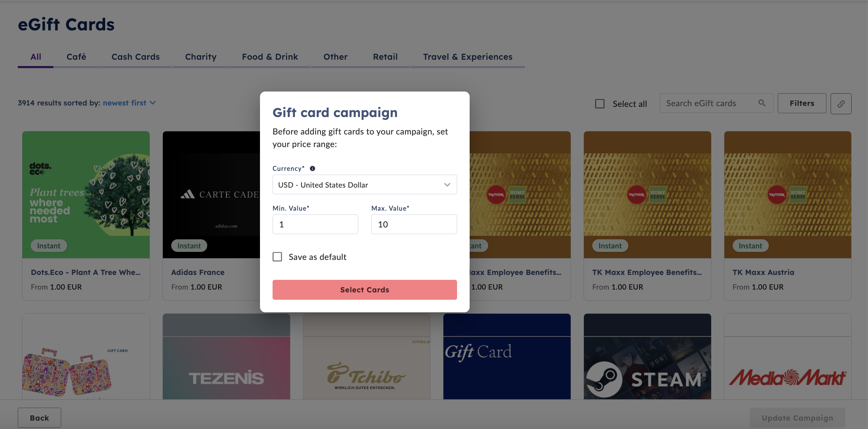The image size is (868, 429).
Task: Switch to the Cash Cards tab
Action: point(135,57)
